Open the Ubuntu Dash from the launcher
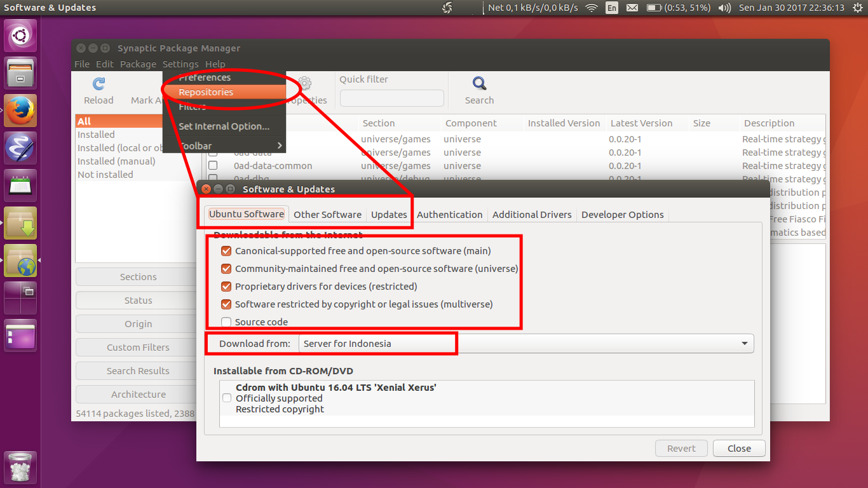The image size is (868, 488). pos(20,36)
